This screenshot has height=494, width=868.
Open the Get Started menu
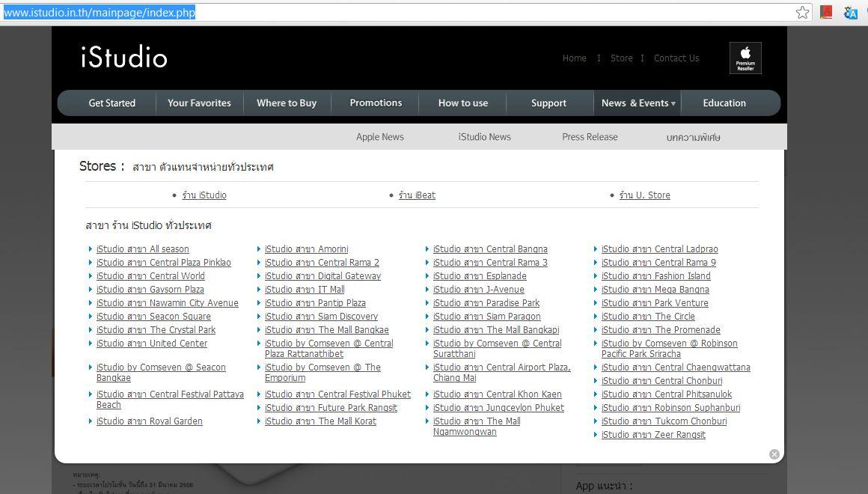[x=112, y=103]
